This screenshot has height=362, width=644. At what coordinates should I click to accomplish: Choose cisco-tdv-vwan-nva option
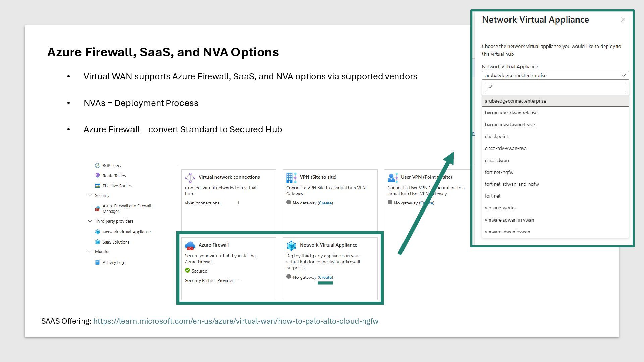[x=555, y=148]
